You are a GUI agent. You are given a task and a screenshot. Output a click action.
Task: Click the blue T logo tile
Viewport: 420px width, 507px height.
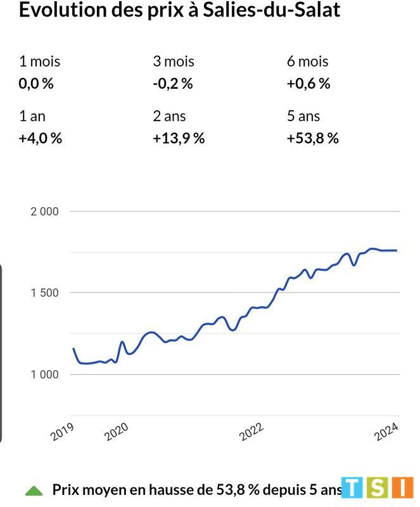[x=352, y=489]
